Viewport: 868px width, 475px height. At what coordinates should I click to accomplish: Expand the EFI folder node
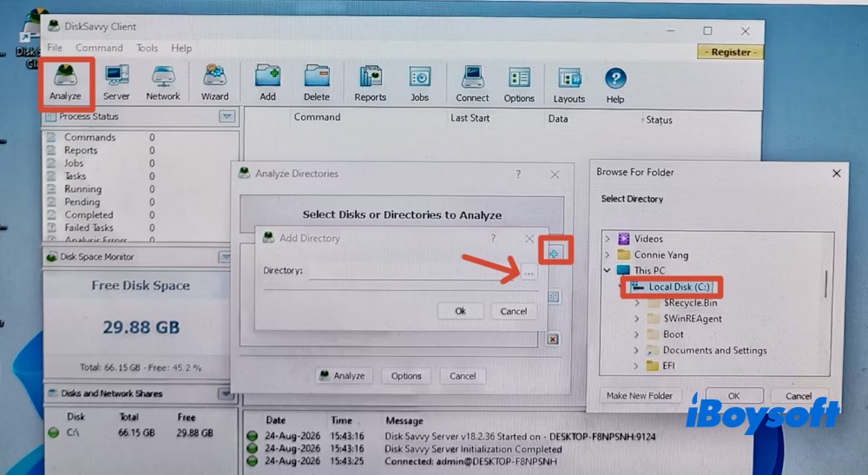pos(636,366)
